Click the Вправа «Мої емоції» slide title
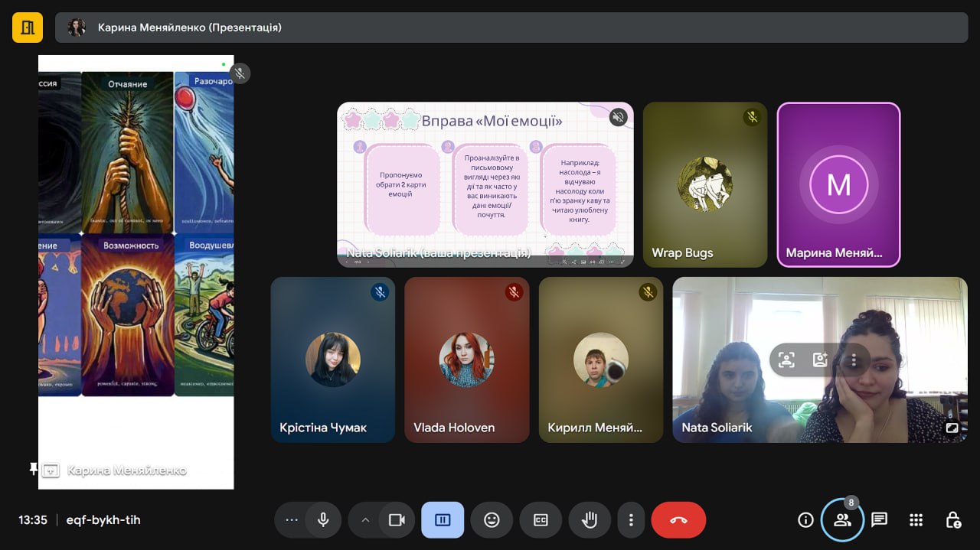 [x=492, y=121]
